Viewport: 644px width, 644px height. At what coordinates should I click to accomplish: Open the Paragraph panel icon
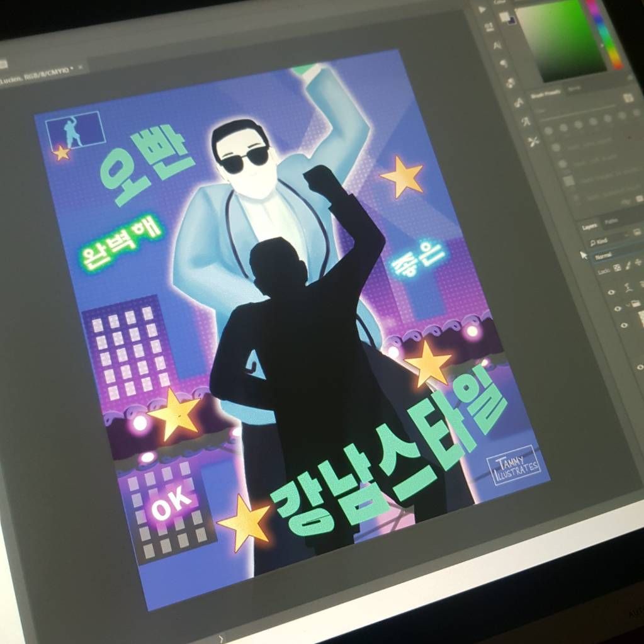click(x=504, y=63)
